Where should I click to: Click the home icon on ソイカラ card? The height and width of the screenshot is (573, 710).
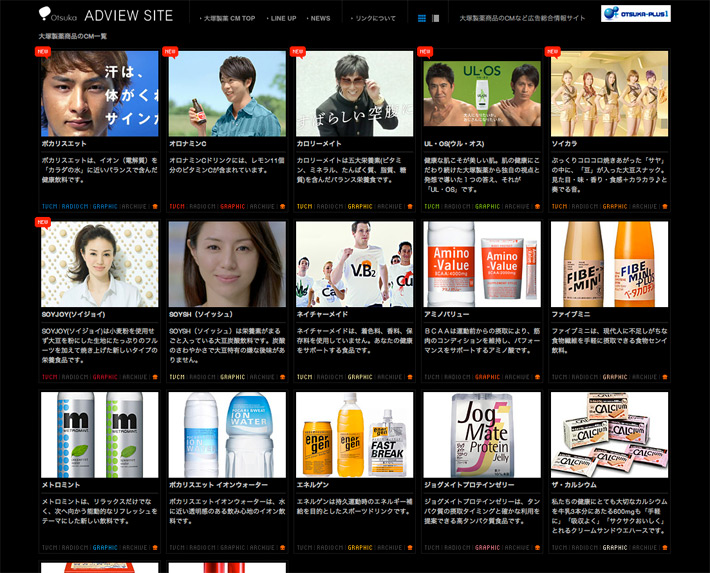coord(665,207)
